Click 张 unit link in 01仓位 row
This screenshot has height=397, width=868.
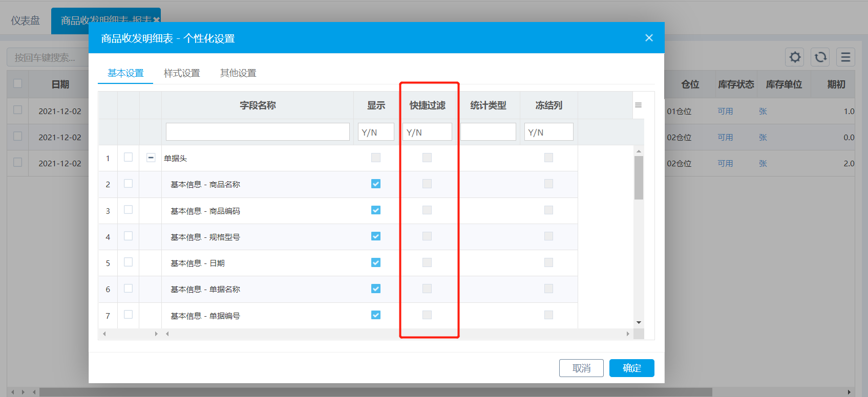(x=763, y=111)
